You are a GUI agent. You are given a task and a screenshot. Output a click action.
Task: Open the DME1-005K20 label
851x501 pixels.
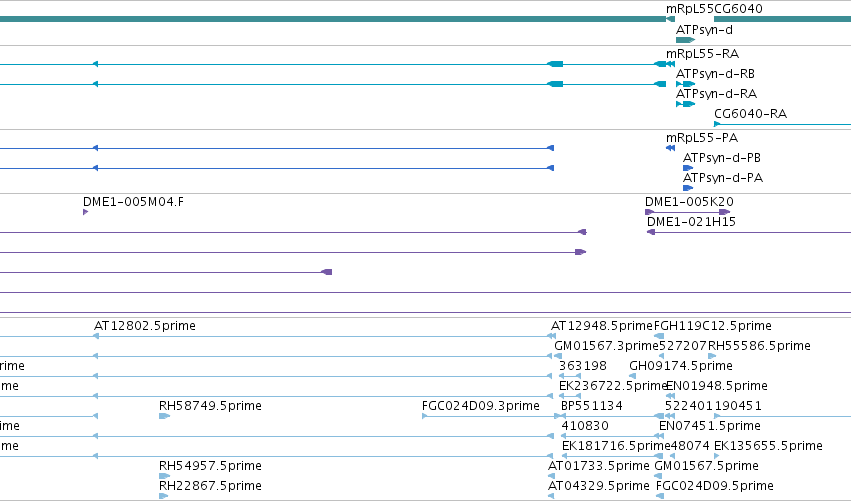pos(689,202)
